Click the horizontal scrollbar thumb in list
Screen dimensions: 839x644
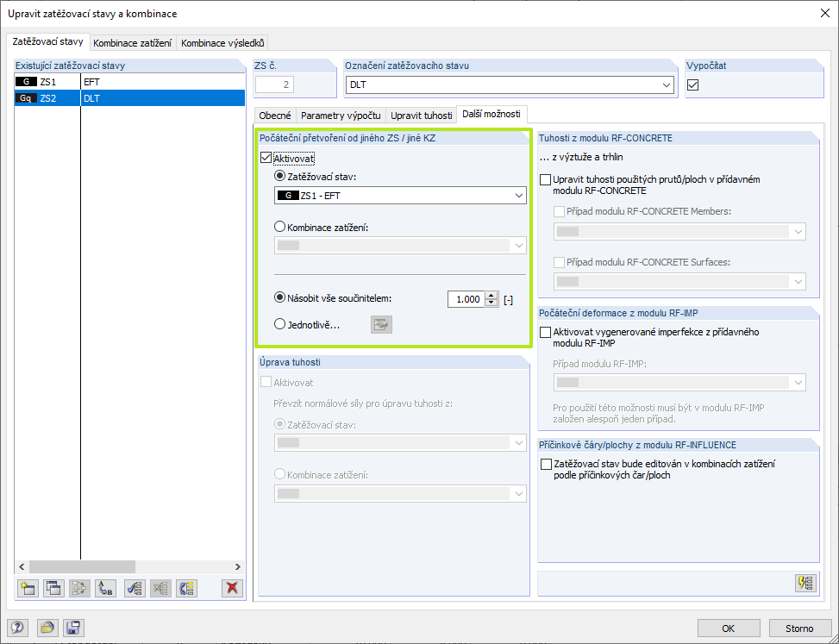(83, 566)
